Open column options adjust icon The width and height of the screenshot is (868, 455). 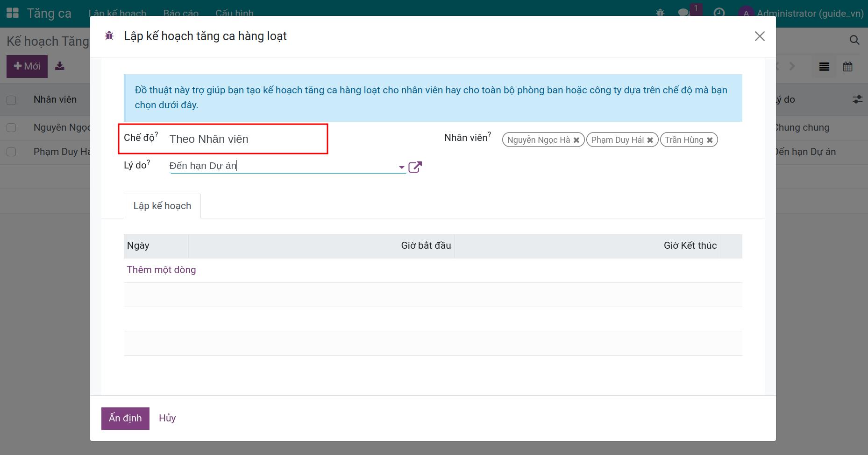[x=857, y=99]
